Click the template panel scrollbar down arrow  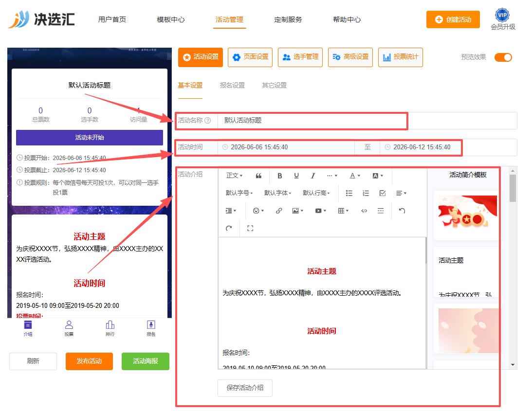tap(513, 365)
